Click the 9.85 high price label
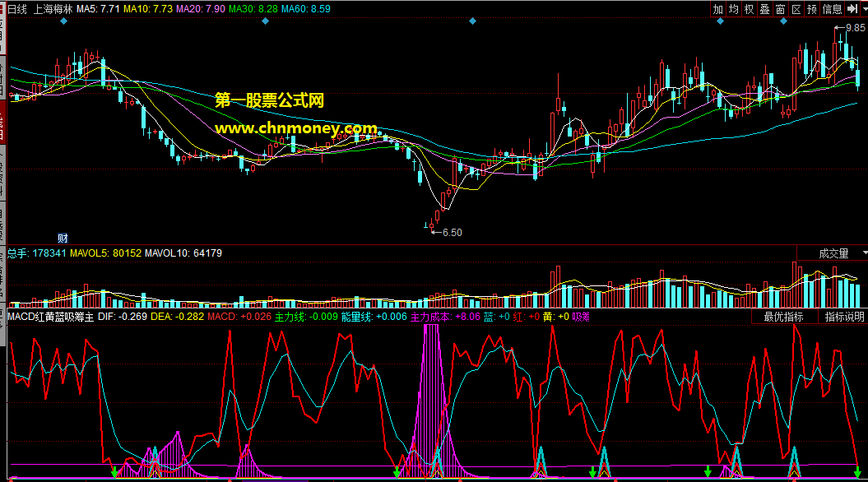Screen dimensions: 868x482 point(855,28)
